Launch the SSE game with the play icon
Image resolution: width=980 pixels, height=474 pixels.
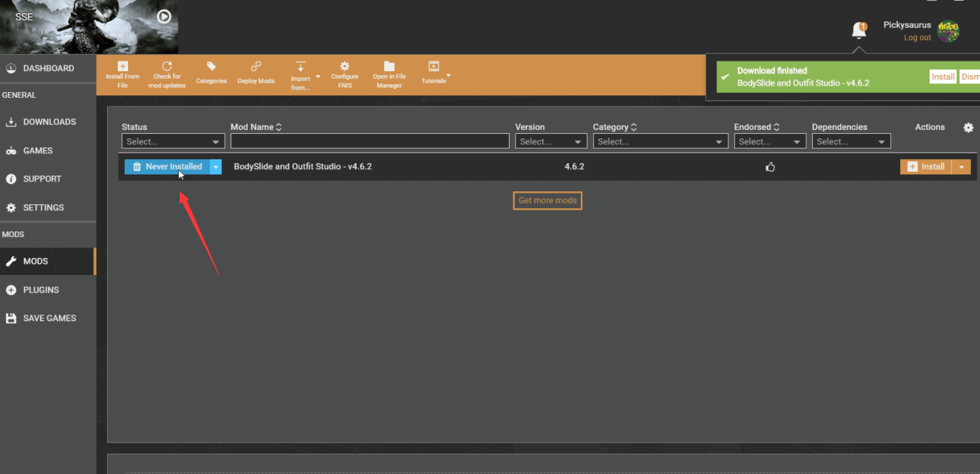(164, 16)
